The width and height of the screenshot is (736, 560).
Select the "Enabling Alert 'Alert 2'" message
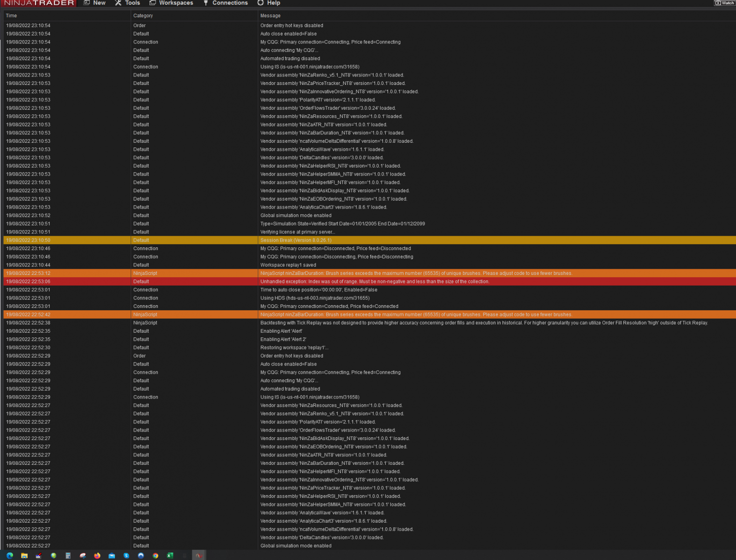[x=283, y=339]
